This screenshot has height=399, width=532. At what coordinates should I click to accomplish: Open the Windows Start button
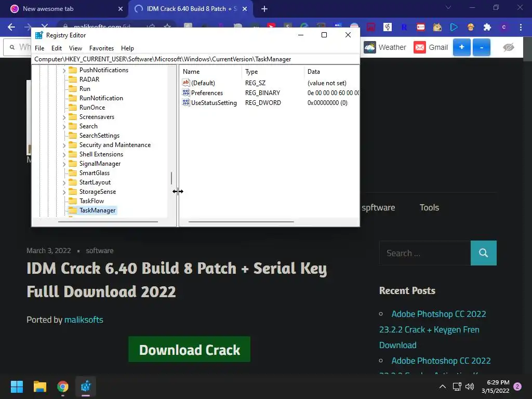coord(17,387)
